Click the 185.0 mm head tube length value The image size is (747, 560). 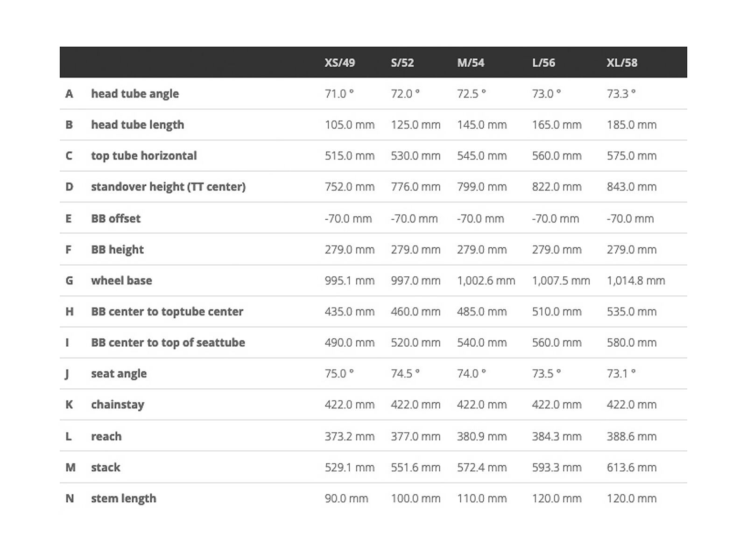[x=631, y=125]
